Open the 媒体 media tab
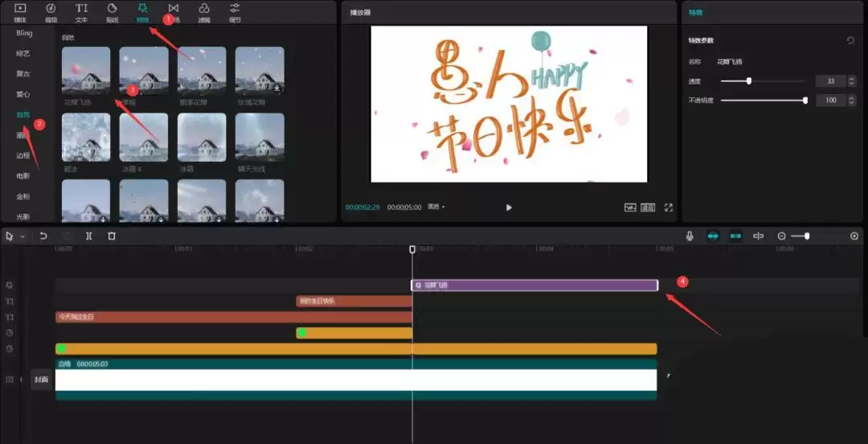Image resolution: width=868 pixels, height=444 pixels. click(20, 13)
